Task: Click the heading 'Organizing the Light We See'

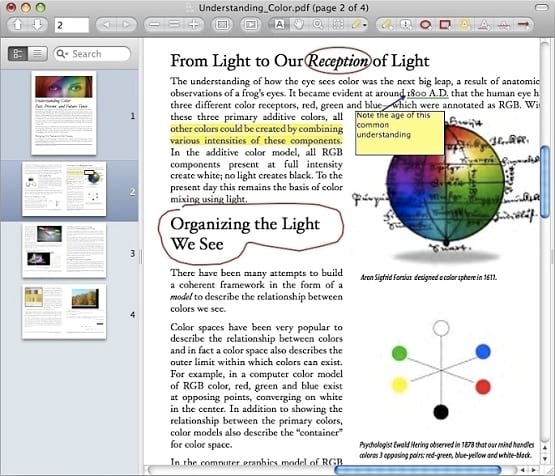Action: coord(245,234)
